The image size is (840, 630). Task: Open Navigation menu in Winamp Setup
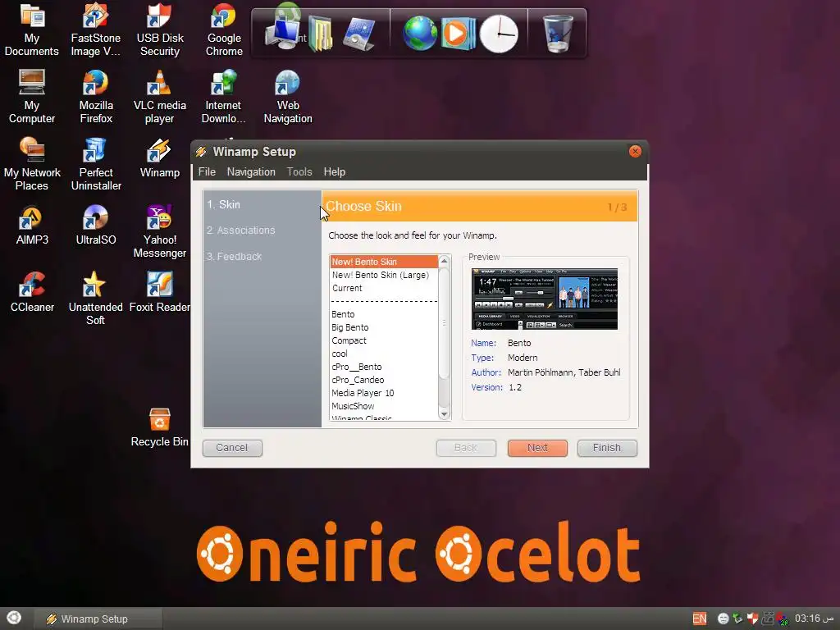251,172
